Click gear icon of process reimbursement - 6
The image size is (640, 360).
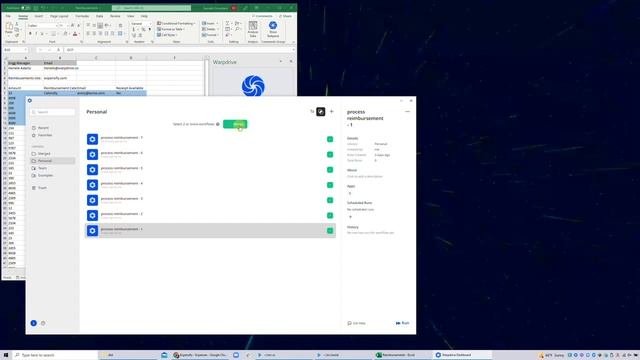[x=93, y=154]
